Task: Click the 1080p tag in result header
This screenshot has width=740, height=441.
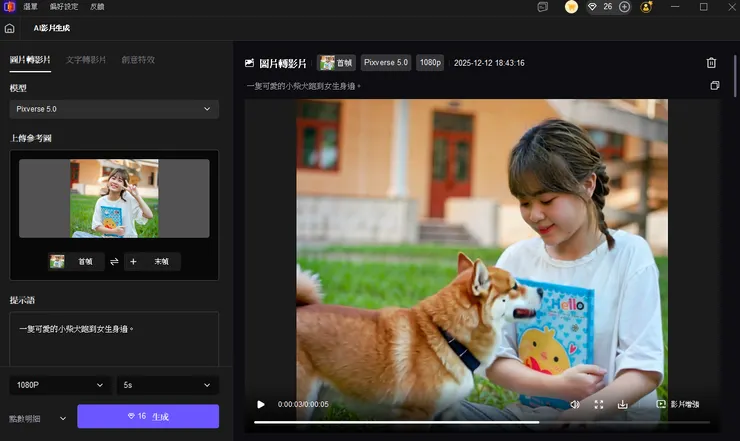Action: point(430,63)
